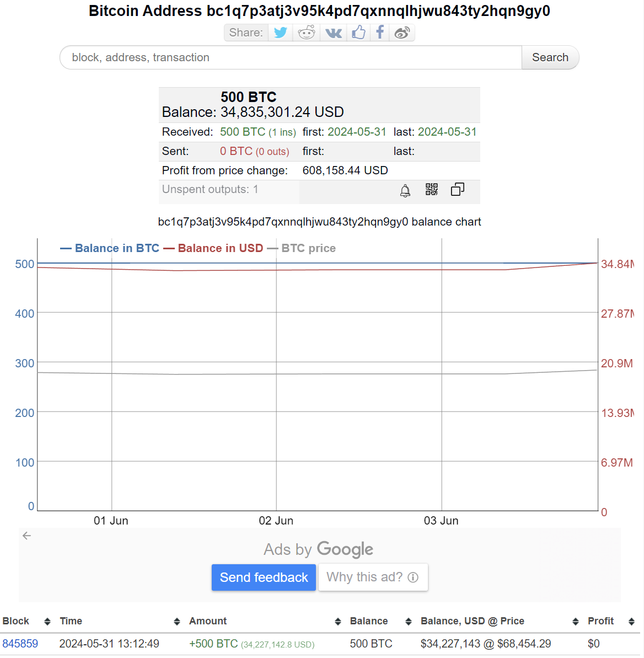Screen dimensions: 644x658
Task: Sort table by Amount column
Action: point(264,621)
